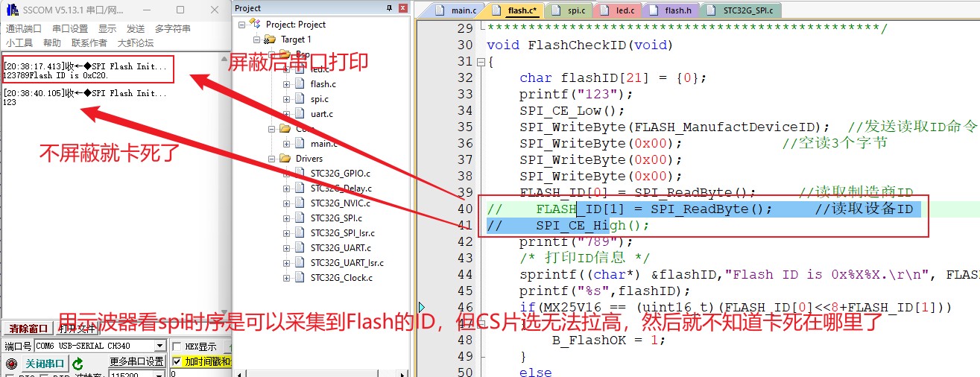980x377 pixels.
Task: Toggle the HEX显示 checkbox
Action: click(176, 346)
